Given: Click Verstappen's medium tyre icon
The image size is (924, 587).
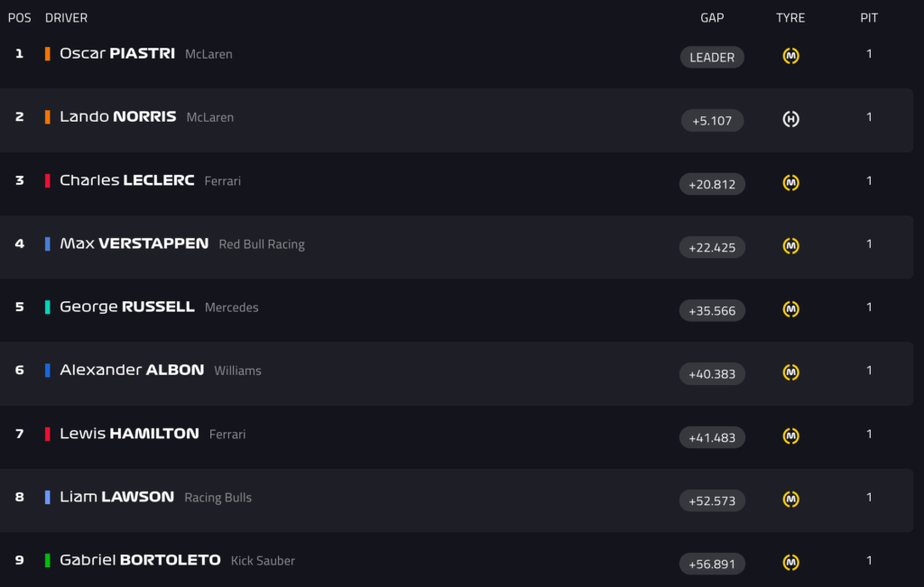Looking at the screenshot, I should click(x=790, y=246).
